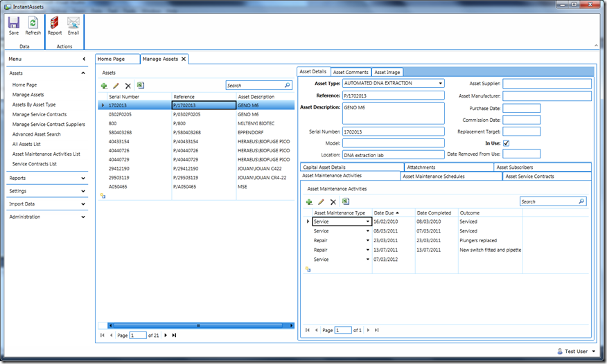607x364 pixels.
Task: Click the Email icon in Actions
Action: [73, 22]
